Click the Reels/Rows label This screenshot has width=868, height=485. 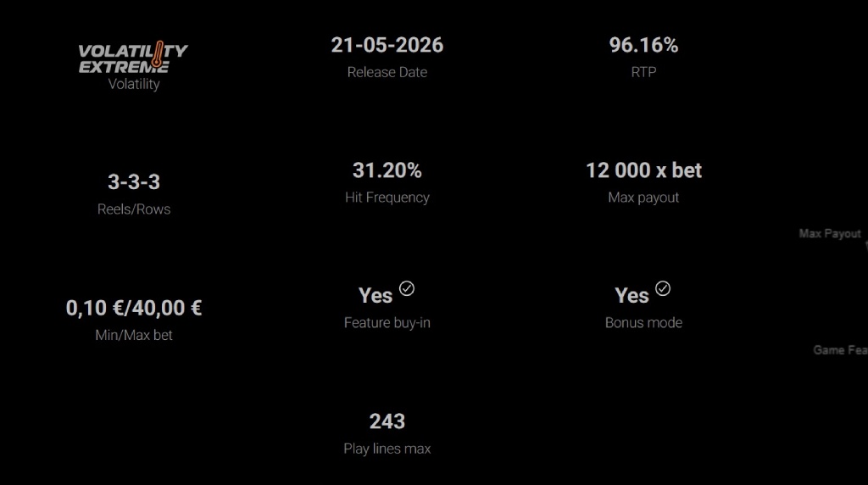134,209
